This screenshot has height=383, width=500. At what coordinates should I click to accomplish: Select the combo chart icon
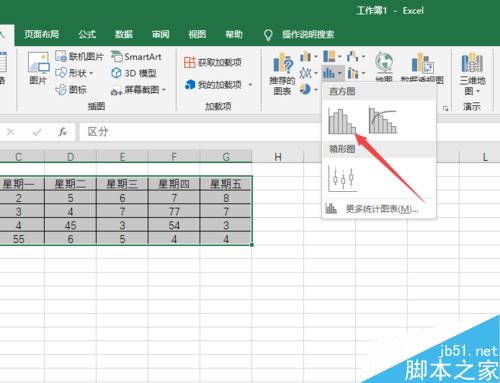point(352,73)
